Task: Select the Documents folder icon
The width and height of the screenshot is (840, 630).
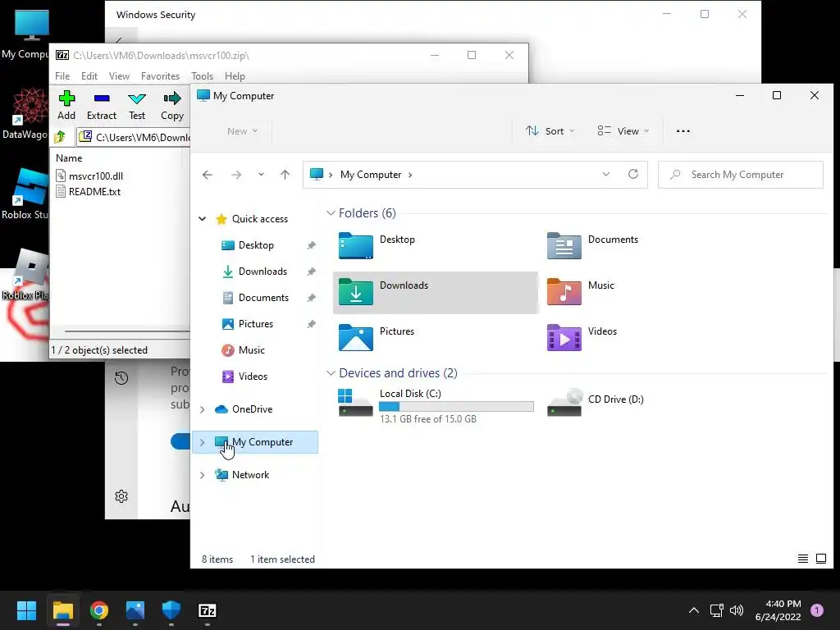Action: pos(564,246)
